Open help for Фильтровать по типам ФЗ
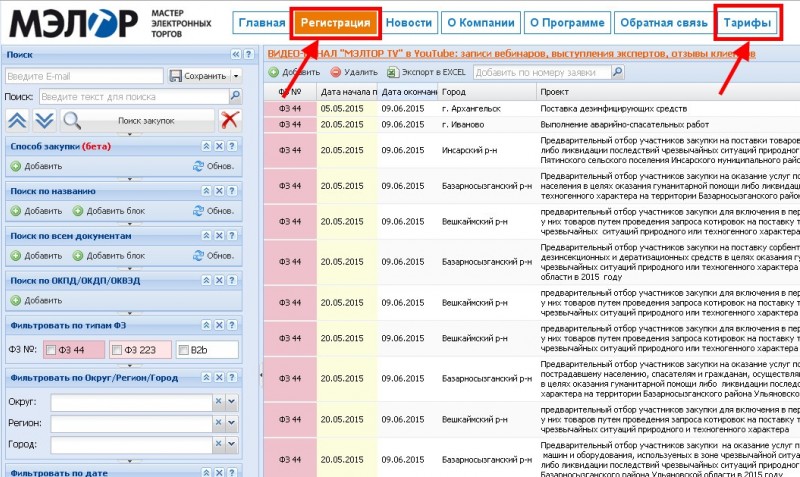Screen dimensions: 800x477 pyautogui.click(x=232, y=325)
